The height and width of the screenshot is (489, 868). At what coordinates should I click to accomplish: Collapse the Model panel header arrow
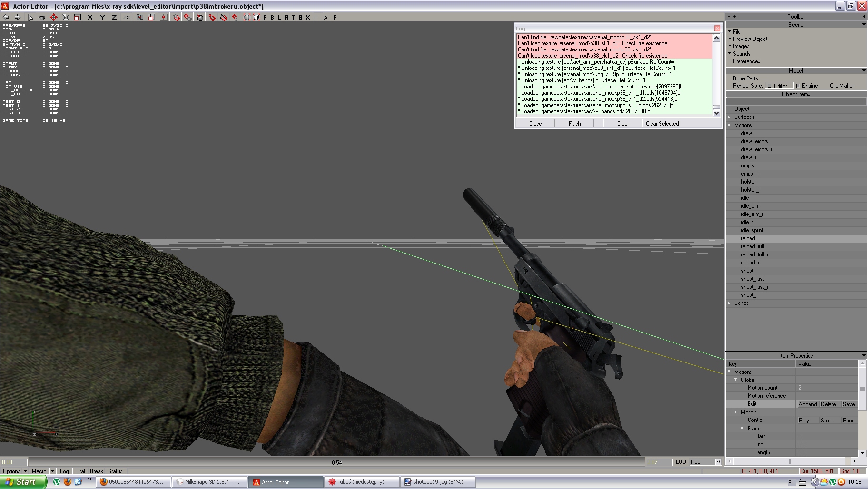(x=864, y=70)
